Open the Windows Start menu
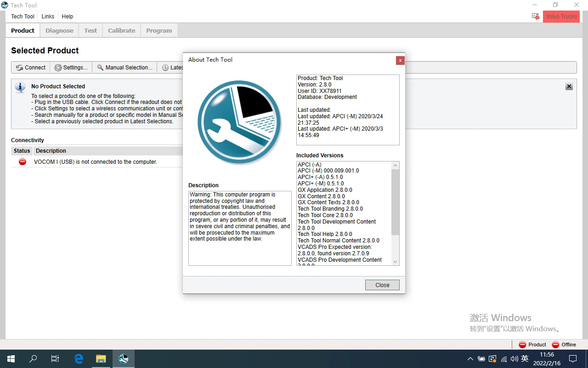588x368 pixels. 11,359
